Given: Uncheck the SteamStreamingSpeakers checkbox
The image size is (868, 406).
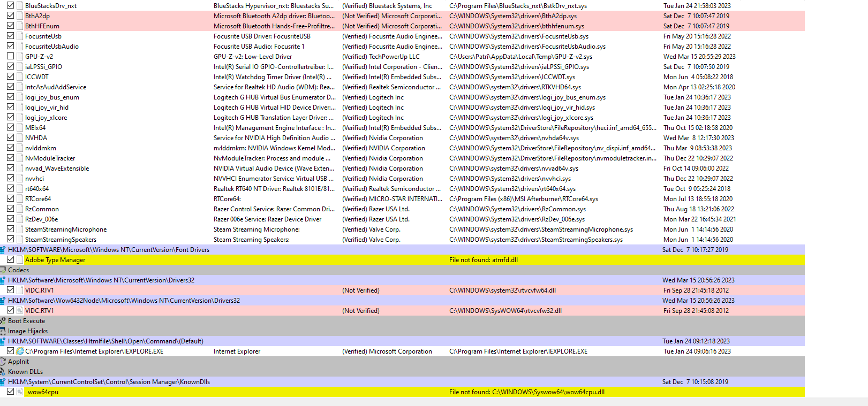Looking at the screenshot, I should 10,239.
